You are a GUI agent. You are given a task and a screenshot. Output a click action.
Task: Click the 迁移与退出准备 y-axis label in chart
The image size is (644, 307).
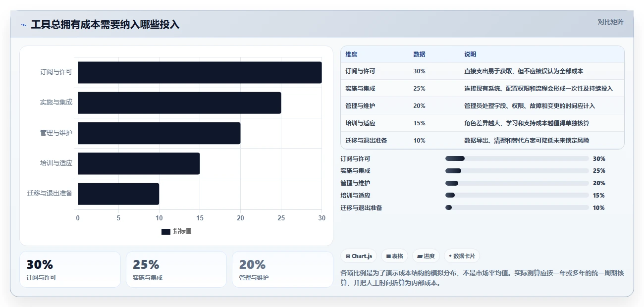click(50, 194)
